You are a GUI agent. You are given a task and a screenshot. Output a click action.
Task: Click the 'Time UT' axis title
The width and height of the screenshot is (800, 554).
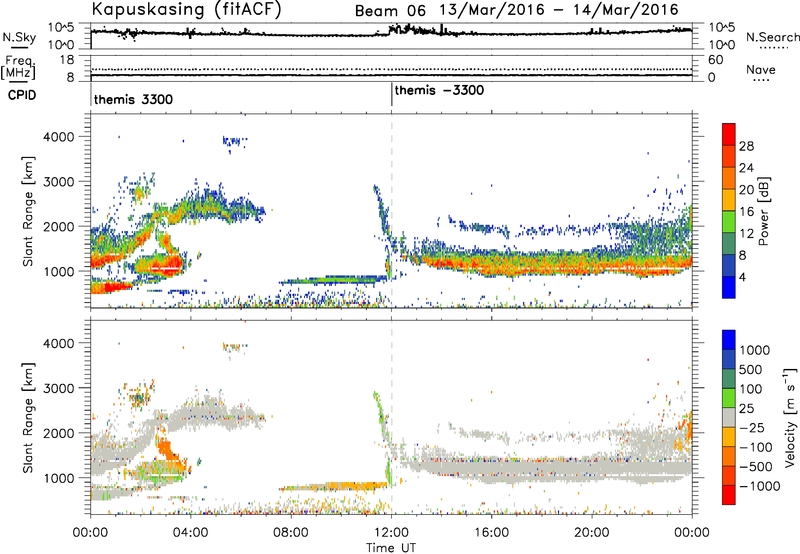[x=391, y=547]
